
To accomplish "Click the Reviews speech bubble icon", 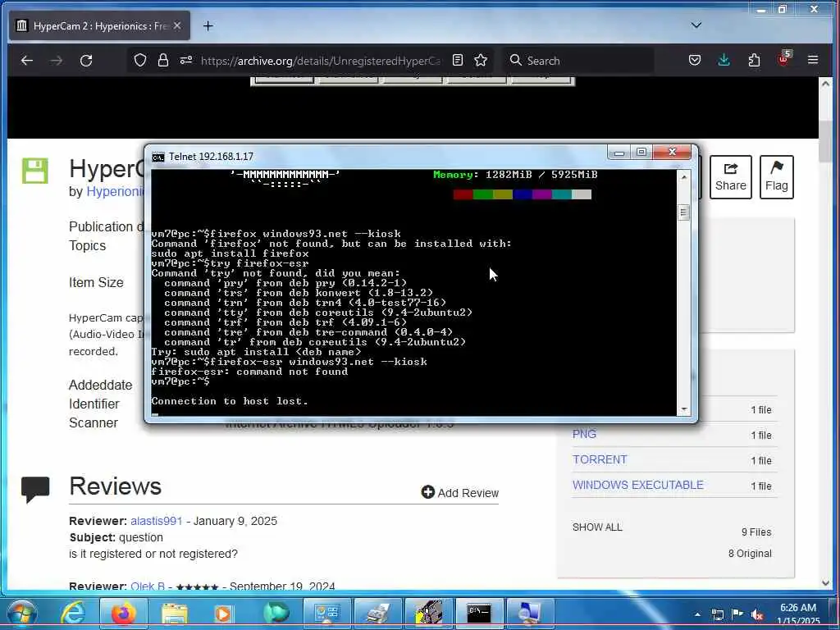I will (x=35, y=489).
